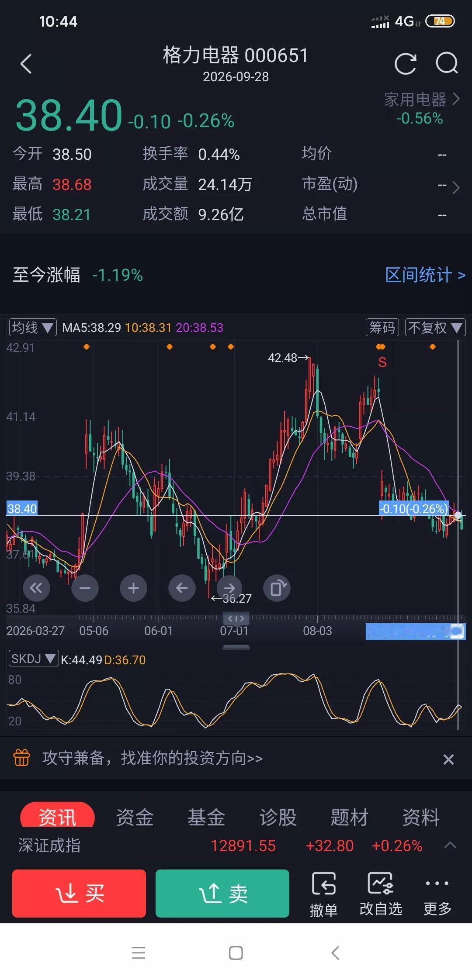Tap the 至今涨幅 -1.19% value
This screenshot has width=472, height=980.
(x=118, y=275)
